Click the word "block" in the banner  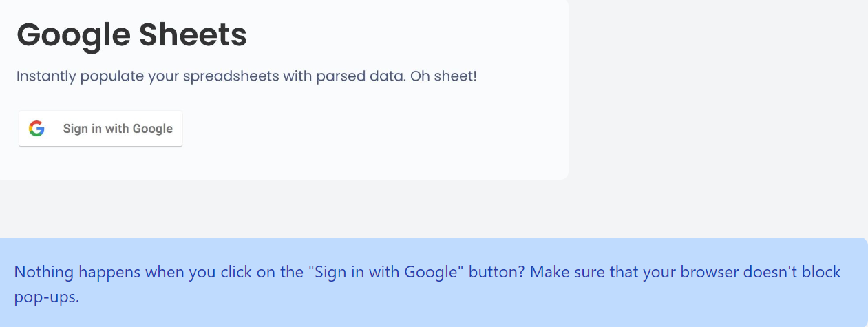pyautogui.click(x=823, y=272)
